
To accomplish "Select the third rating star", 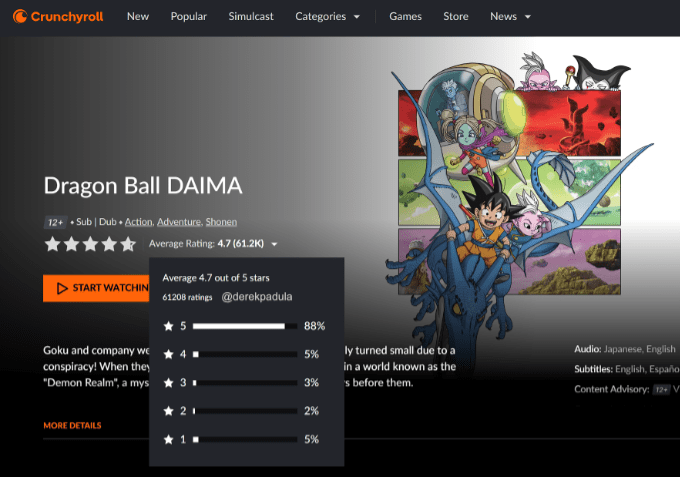I will coord(90,244).
